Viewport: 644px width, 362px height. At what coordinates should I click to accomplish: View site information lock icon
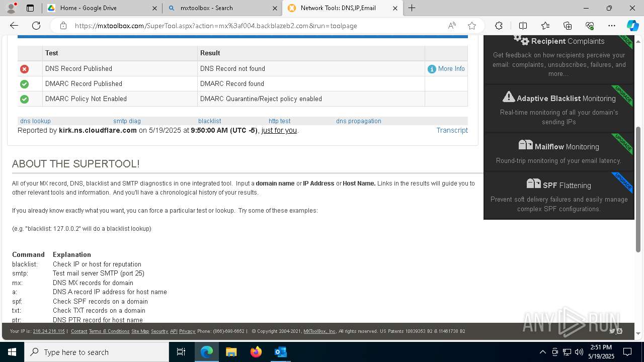[63, 26]
